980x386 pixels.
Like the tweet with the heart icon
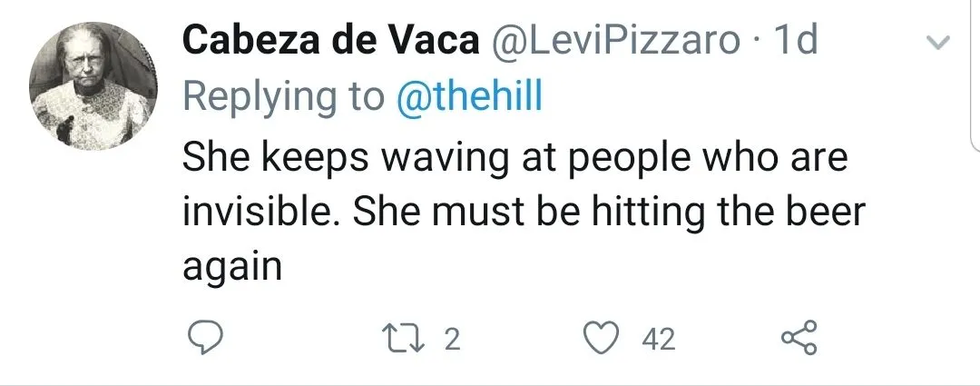pyautogui.click(x=600, y=339)
